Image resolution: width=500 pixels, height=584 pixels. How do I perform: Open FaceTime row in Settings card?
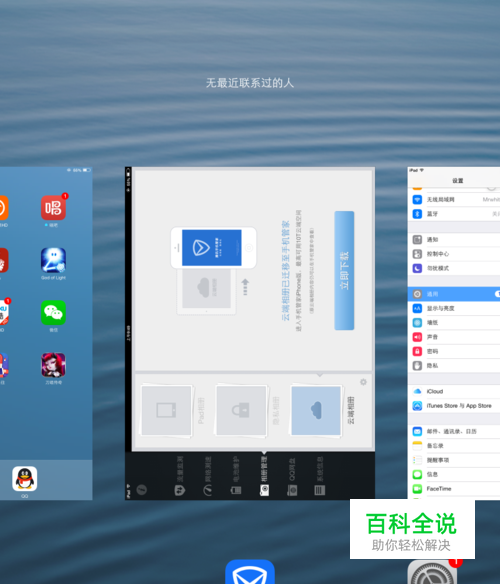click(454, 488)
